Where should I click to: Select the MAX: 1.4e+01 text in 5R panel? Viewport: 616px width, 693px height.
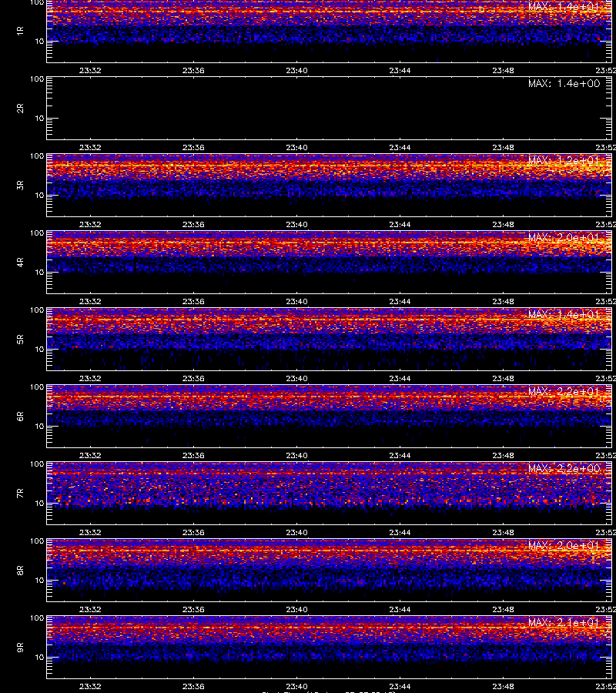point(564,314)
